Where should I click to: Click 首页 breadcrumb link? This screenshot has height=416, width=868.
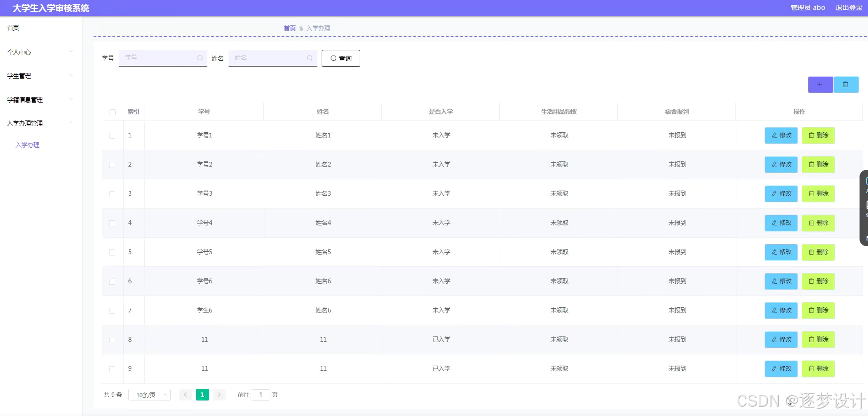(290, 28)
